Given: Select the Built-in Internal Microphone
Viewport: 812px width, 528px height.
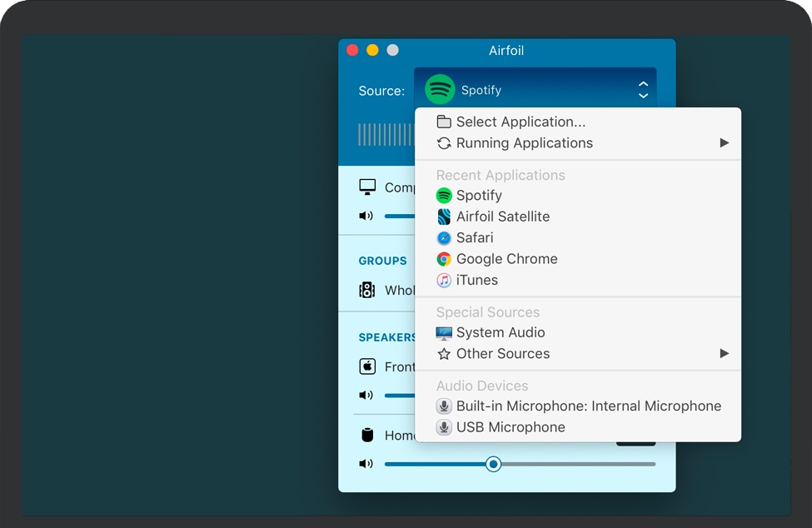Looking at the screenshot, I should (x=588, y=406).
